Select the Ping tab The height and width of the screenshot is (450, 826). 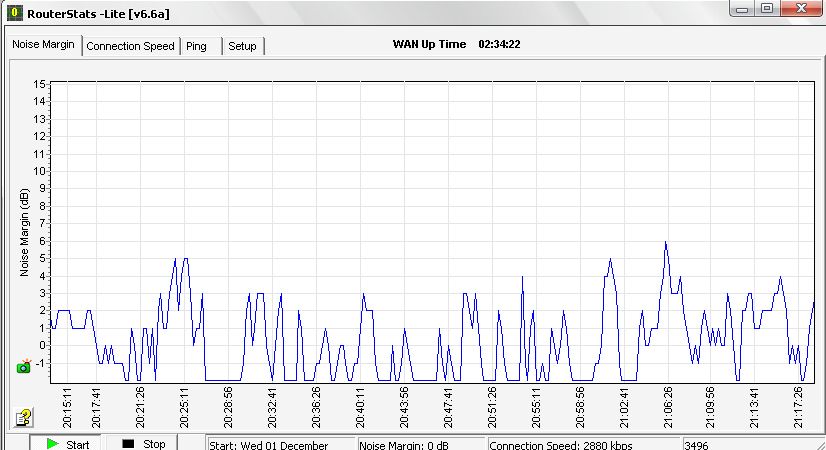(x=196, y=46)
